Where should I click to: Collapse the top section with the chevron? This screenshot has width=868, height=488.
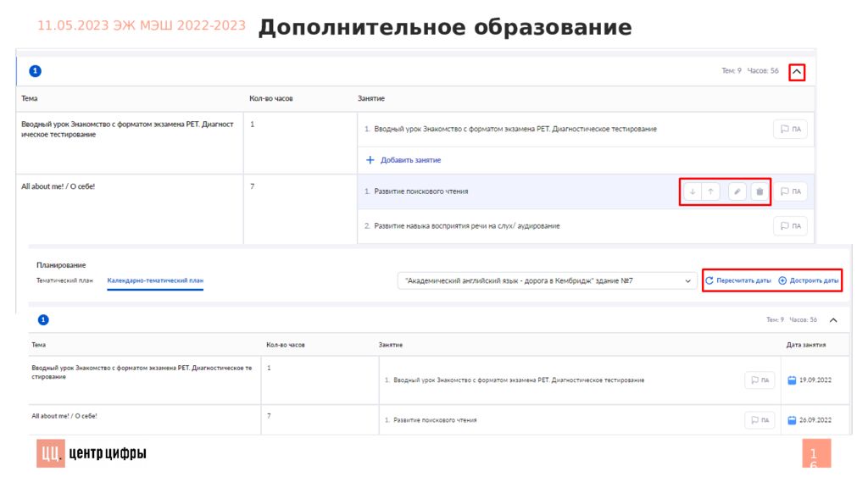[797, 72]
